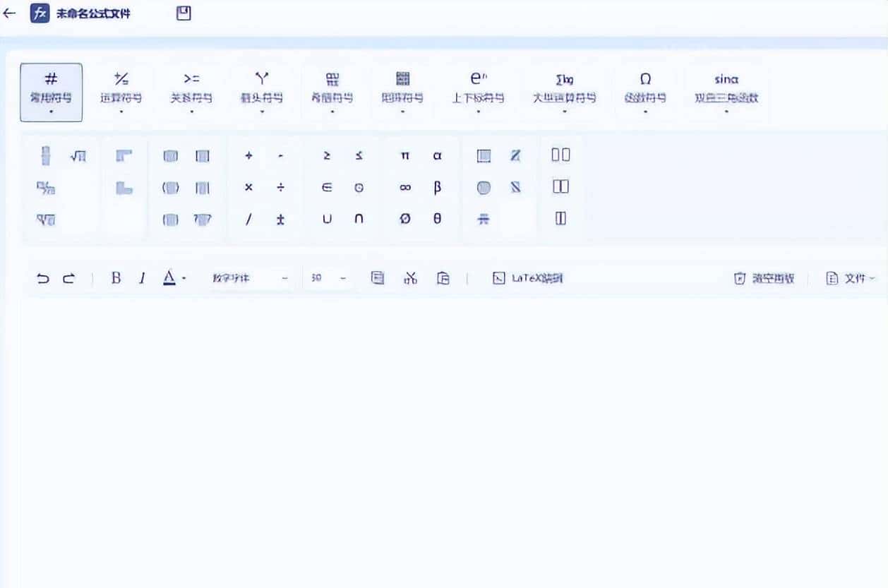This screenshot has width=888, height=588.
Task: Toggle bold formatting
Action: pos(115,277)
